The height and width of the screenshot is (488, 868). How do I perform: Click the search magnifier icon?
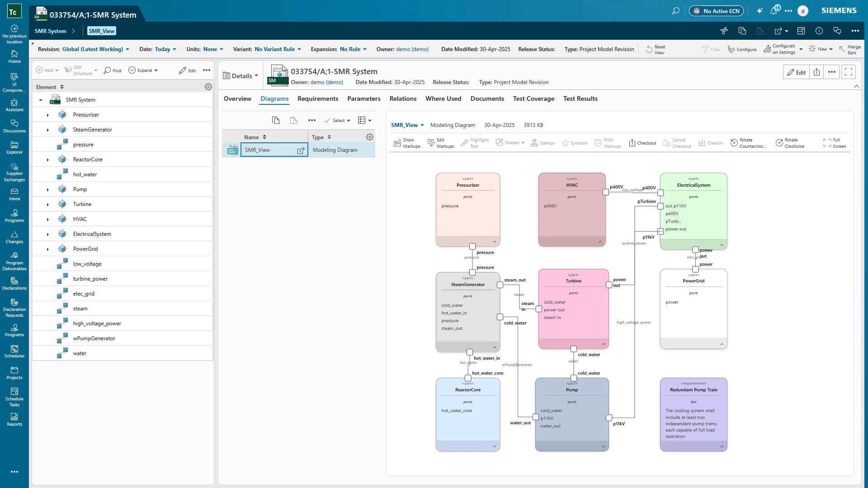(675, 10)
